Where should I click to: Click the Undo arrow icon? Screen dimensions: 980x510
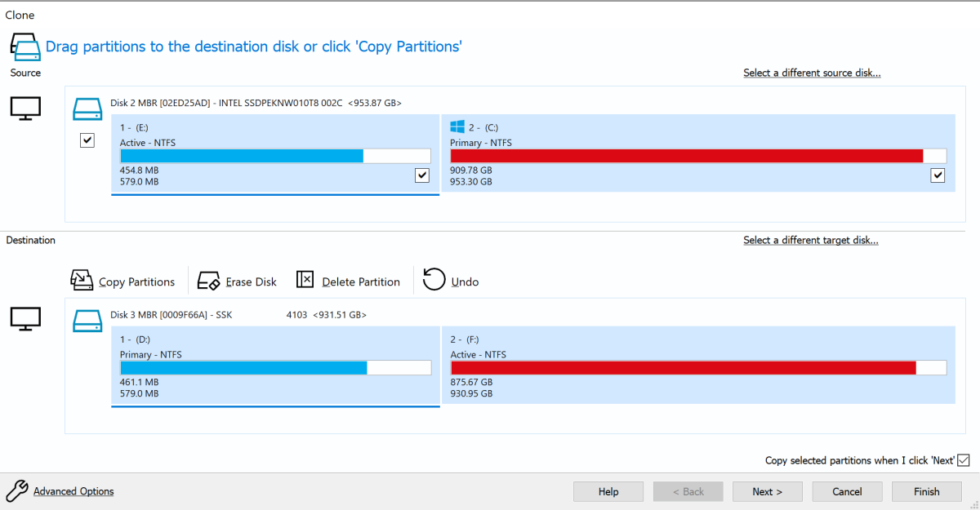(434, 280)
